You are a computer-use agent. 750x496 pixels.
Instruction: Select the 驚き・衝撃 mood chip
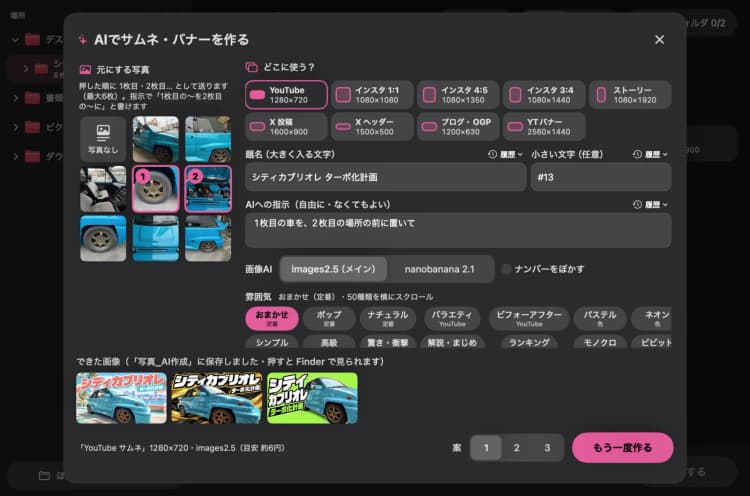pyautogui.click(x=387, y=342)
